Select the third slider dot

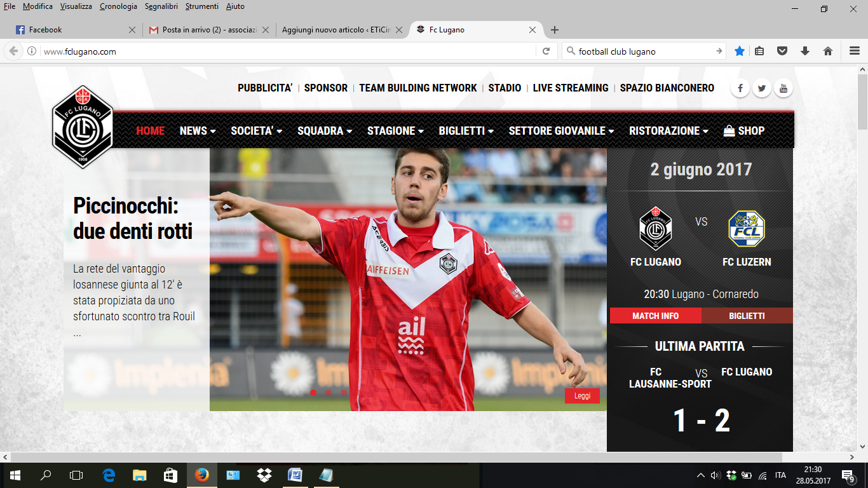tap(344, 393)
